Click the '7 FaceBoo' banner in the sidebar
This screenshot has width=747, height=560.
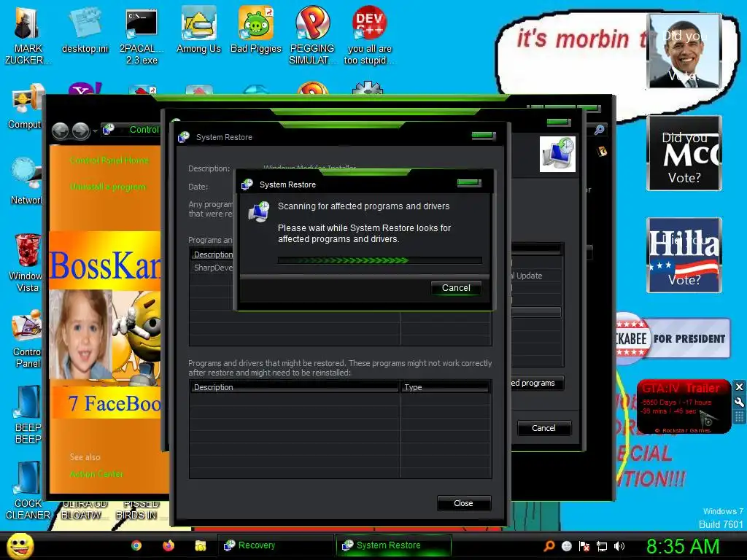(x=106, y=402)
